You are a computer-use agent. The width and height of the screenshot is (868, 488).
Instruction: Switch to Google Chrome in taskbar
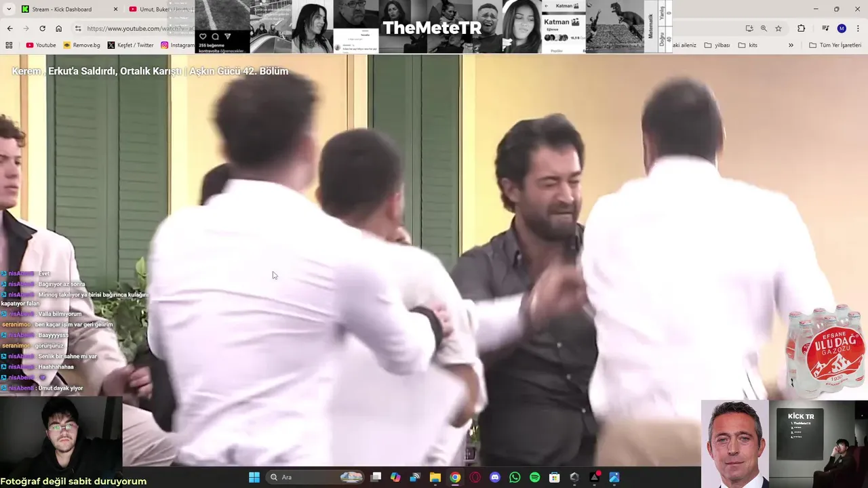[455, 477]
